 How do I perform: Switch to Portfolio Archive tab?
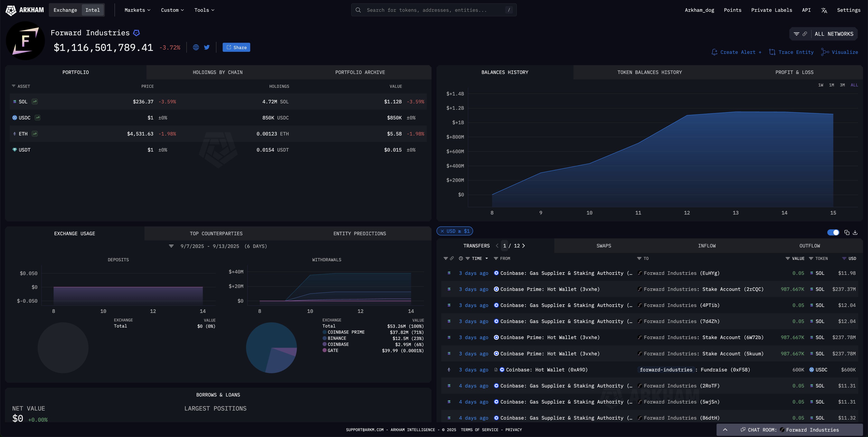tap(360, 72)
